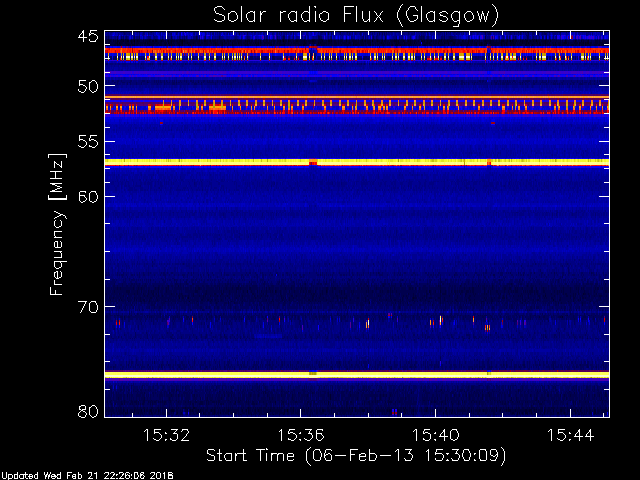Click the "Updated Wed Feb 21 22:26:06 2018" footer text
Screen dimensions: 640x480
coord(87,476)
